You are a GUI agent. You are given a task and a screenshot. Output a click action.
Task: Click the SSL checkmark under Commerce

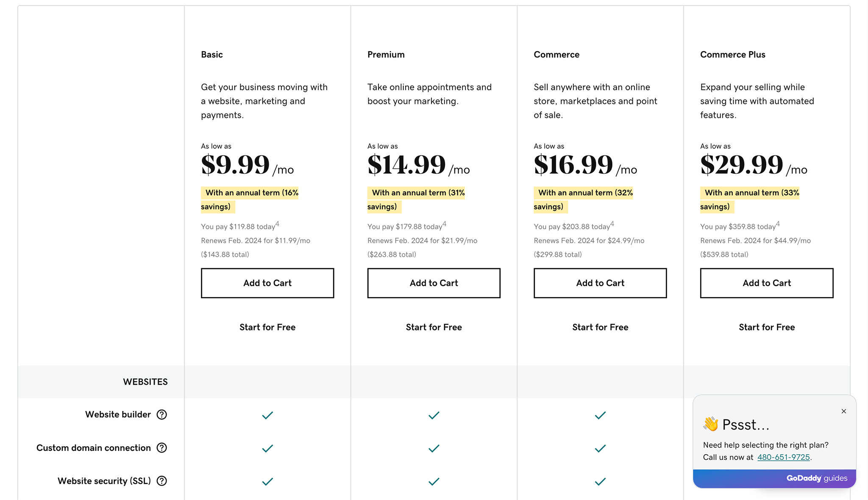point(600,481)
